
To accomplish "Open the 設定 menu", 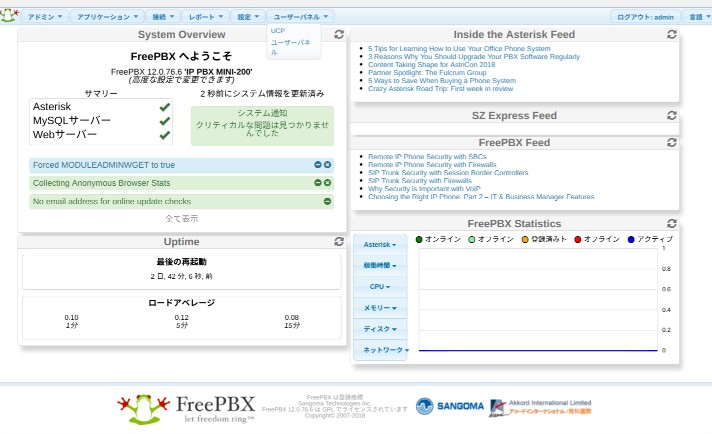I will tap(248, 17).
